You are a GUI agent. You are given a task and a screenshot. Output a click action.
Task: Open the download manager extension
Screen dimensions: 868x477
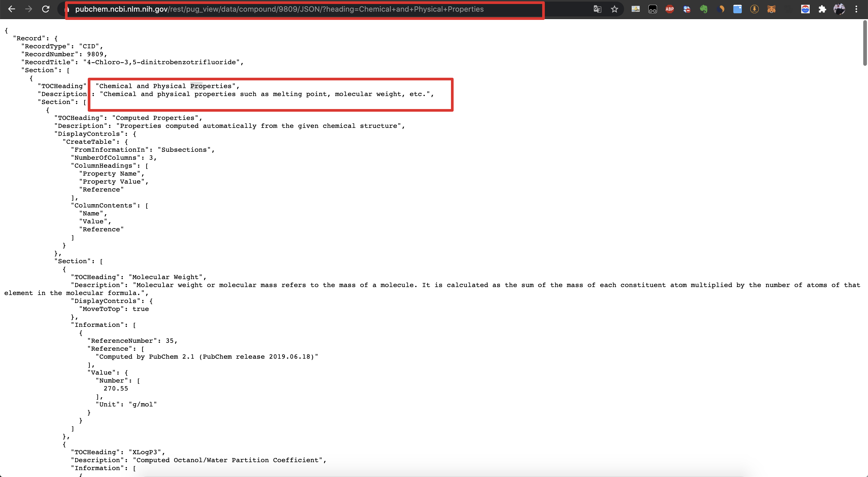(755, 9)
